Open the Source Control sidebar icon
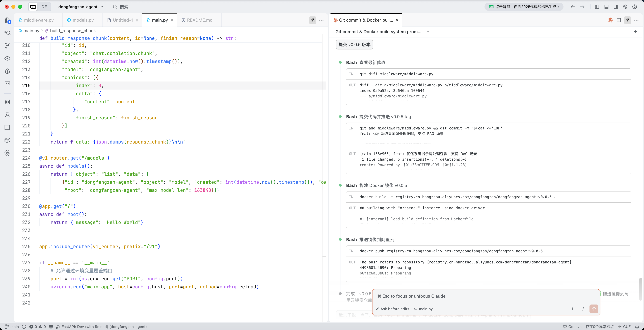 click(x=8, y=45)
